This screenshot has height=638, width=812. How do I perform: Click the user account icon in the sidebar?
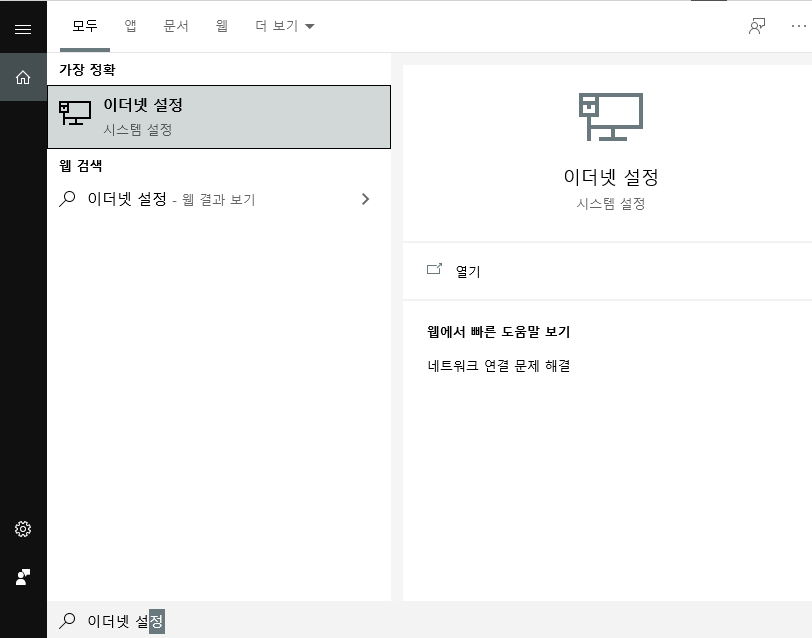[x=23, y=577]
